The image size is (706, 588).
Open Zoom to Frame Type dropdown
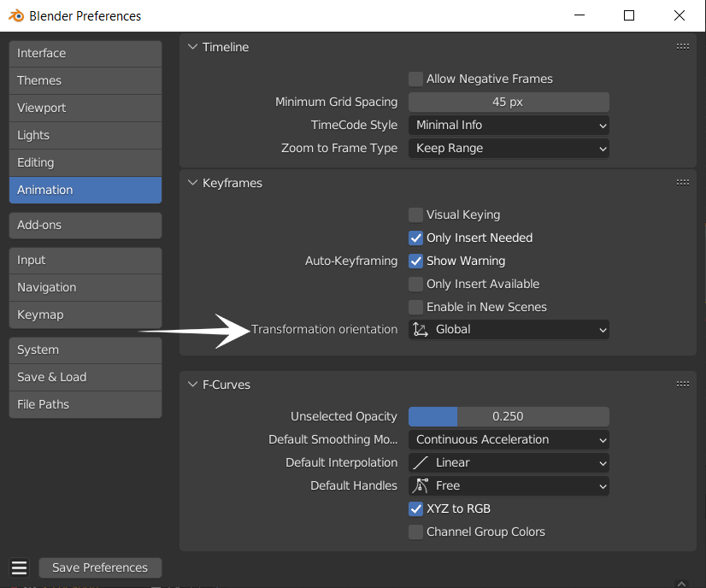coord(509,148)
